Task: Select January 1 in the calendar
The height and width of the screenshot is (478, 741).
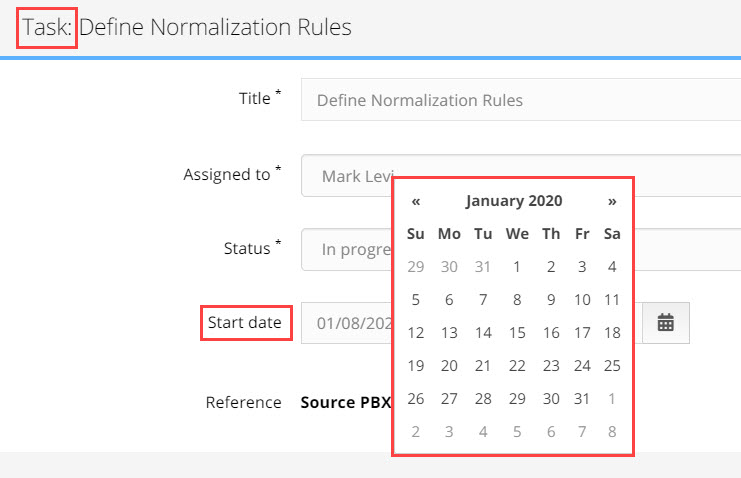Action: [x=517, y=267]
